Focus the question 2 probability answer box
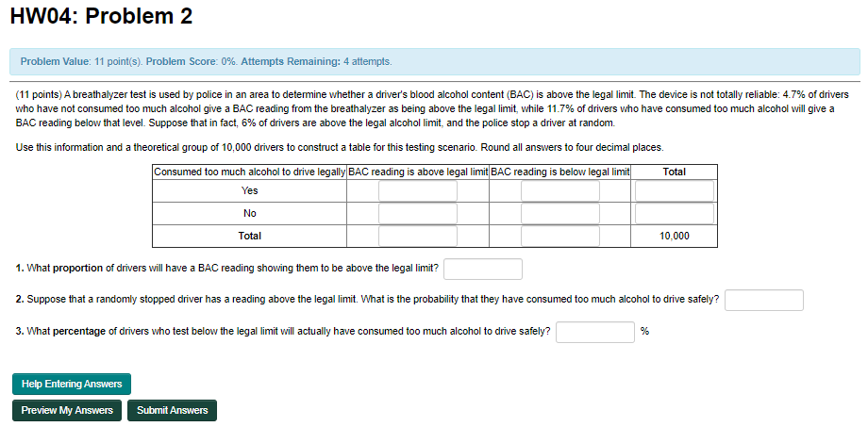Image resolution: width=868 pixels, height=426 pixels. click(764, 300)
